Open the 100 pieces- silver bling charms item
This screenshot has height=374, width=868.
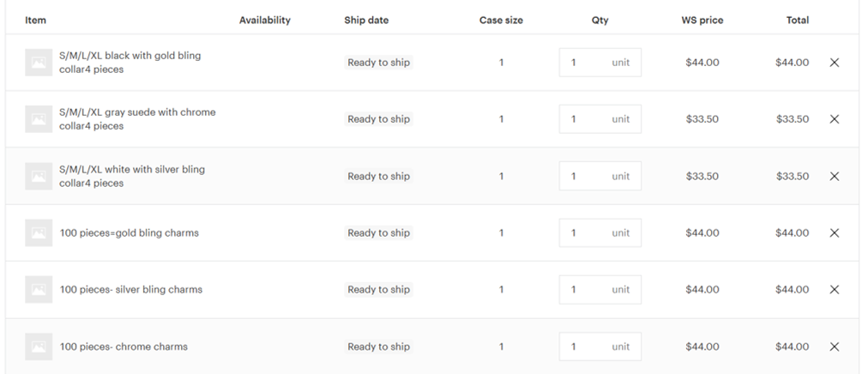(131, 290)
